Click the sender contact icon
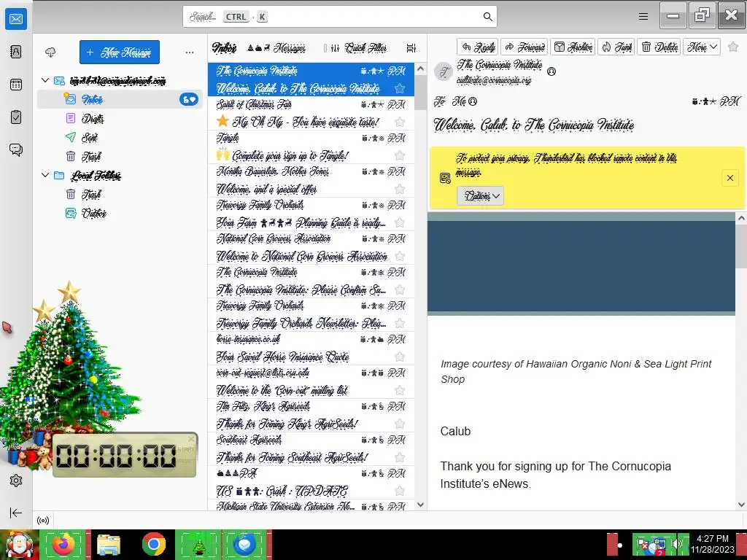 click(551, 71)
